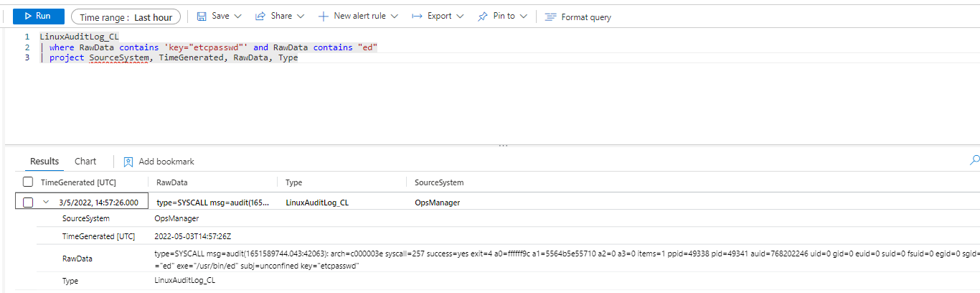Open the Pin to dropdown chevron
980x293 pixels.
click(524, 16)
